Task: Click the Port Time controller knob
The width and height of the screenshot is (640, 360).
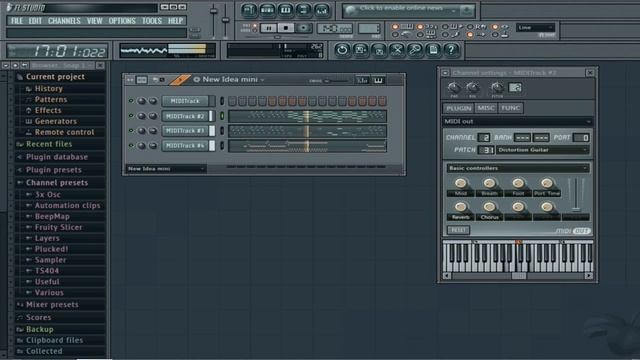Action: pos(547,183)
